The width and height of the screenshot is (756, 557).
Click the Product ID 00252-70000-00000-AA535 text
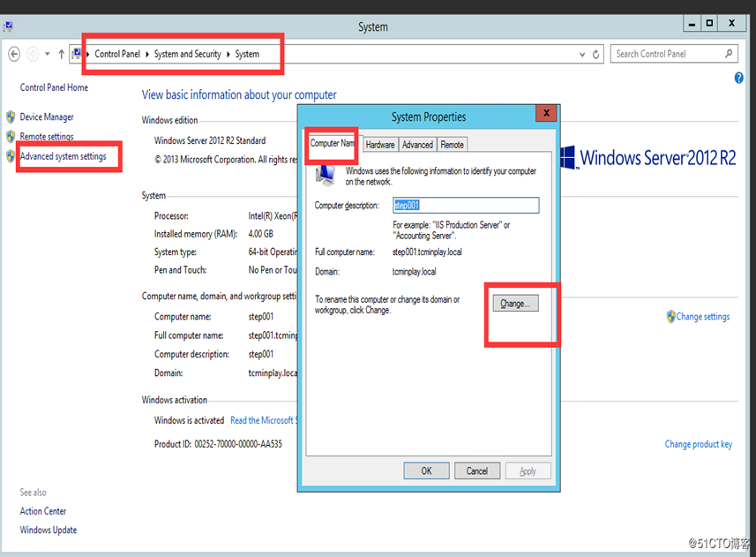coord(218,444)
